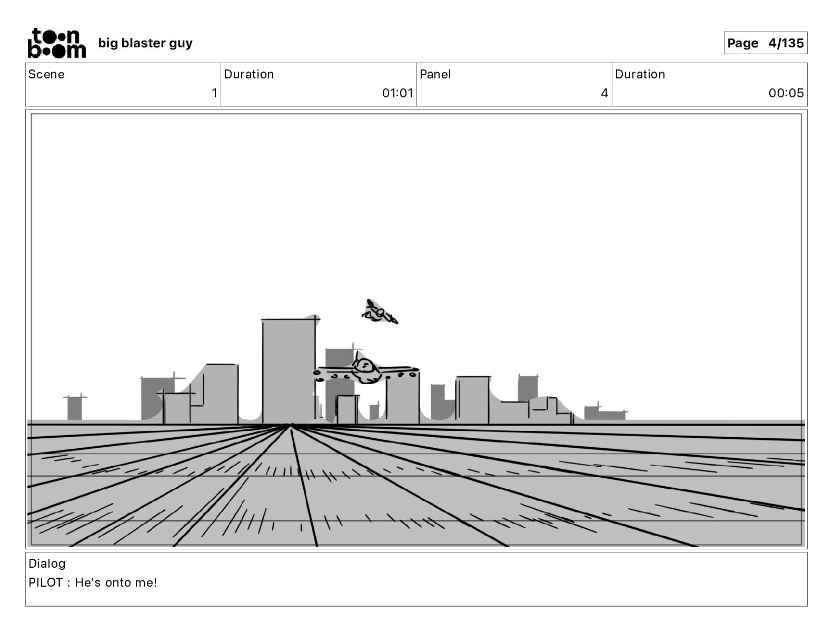Select the project title 'big blaster guy'

coord(145,43)
